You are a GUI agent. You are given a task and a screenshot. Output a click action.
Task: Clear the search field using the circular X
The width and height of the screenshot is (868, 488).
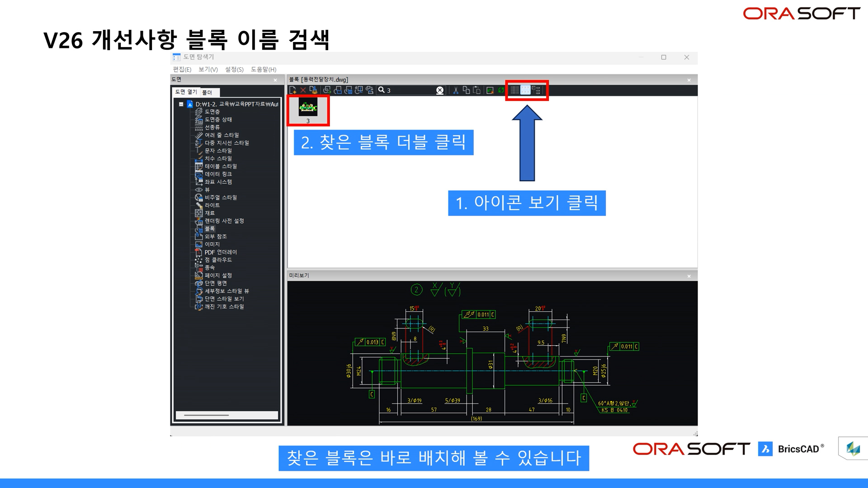pyautogui.click(x=439, y=90)
